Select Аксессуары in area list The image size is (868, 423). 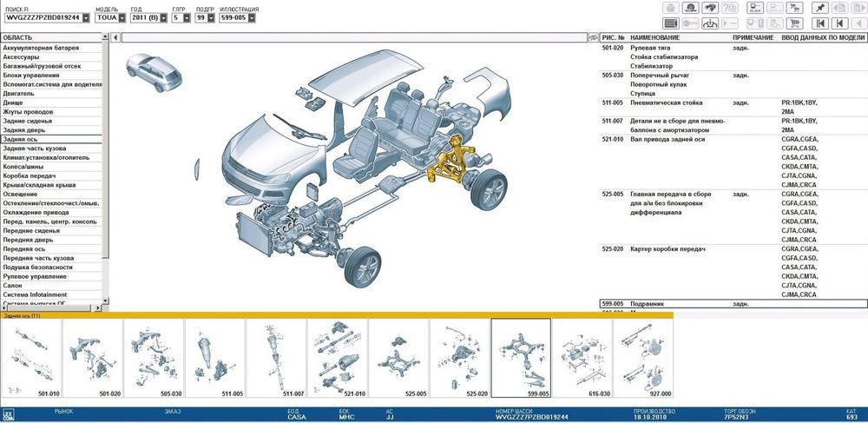click(51, 57)
